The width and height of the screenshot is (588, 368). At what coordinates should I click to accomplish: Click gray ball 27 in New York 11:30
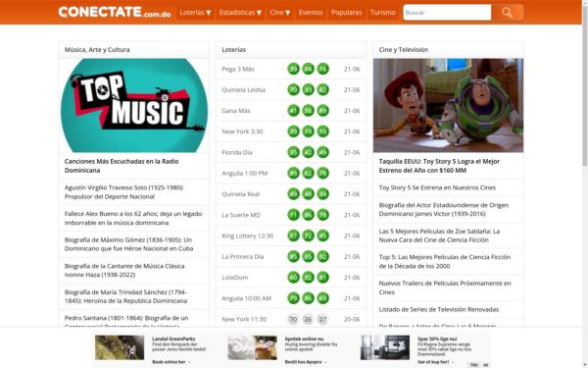pos(322,319)
